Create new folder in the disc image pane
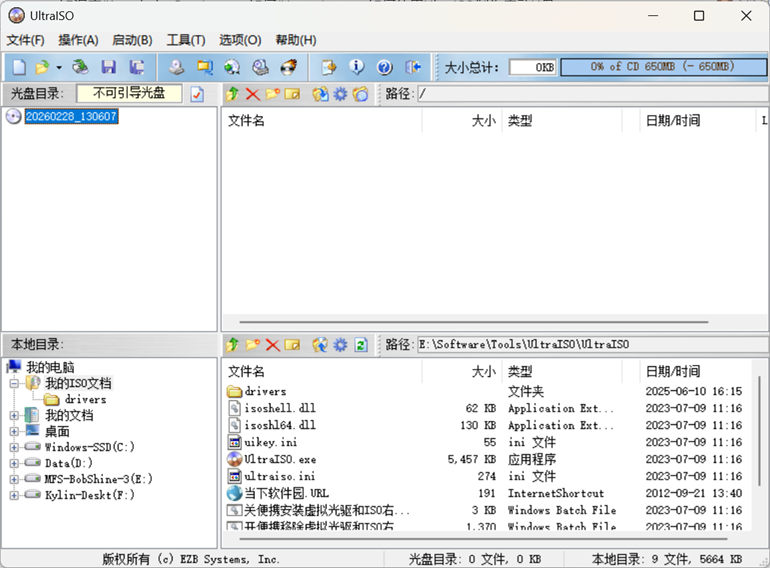770x568 pixels. click(x=273, y=94)
